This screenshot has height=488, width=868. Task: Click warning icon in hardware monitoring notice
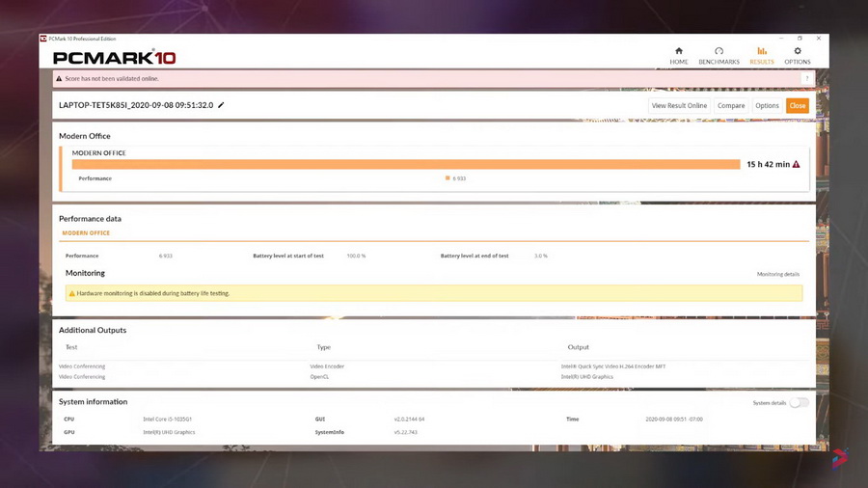pyautogui.click(x=71, y=293)
